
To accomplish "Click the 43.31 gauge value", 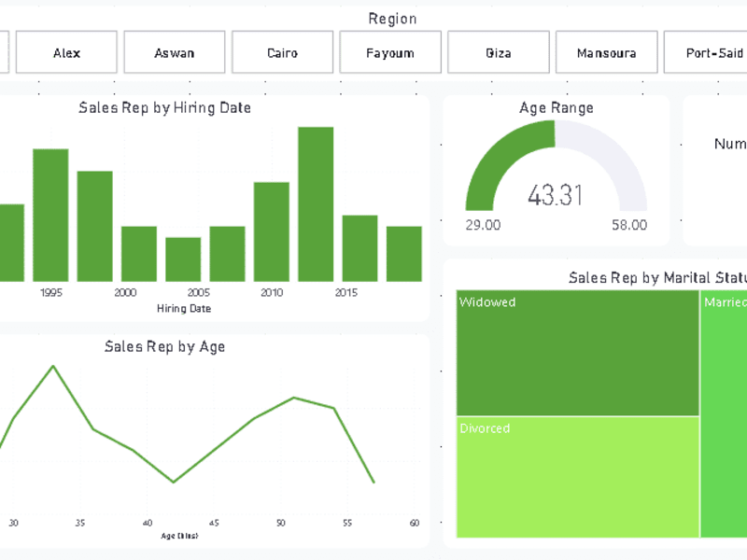I will click(555, 195).
